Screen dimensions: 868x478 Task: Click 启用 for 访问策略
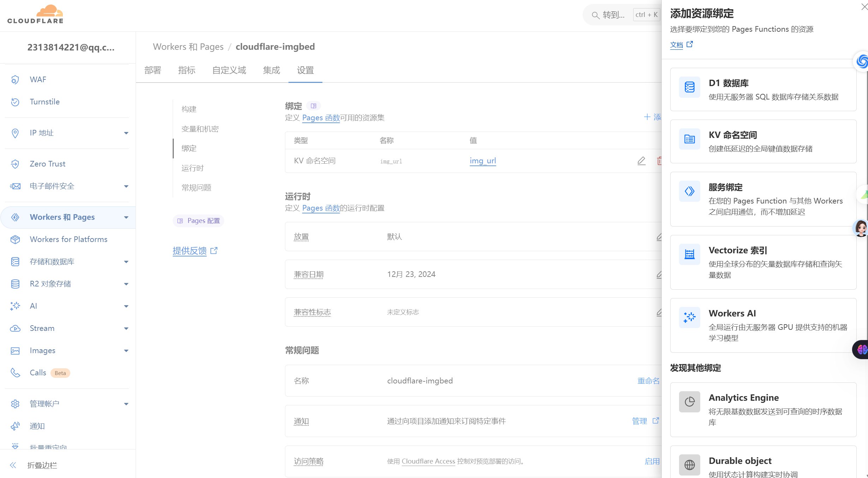652,461
